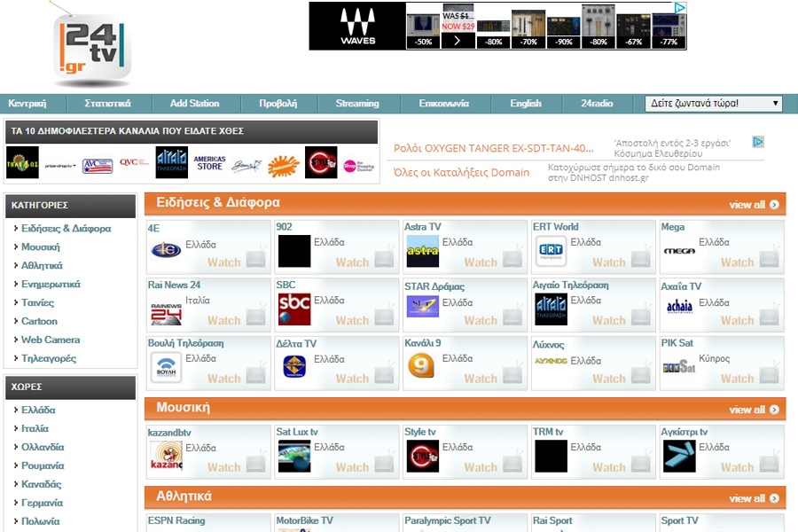Click the QVC logo in top 10 strip

(x=134, y=162)
